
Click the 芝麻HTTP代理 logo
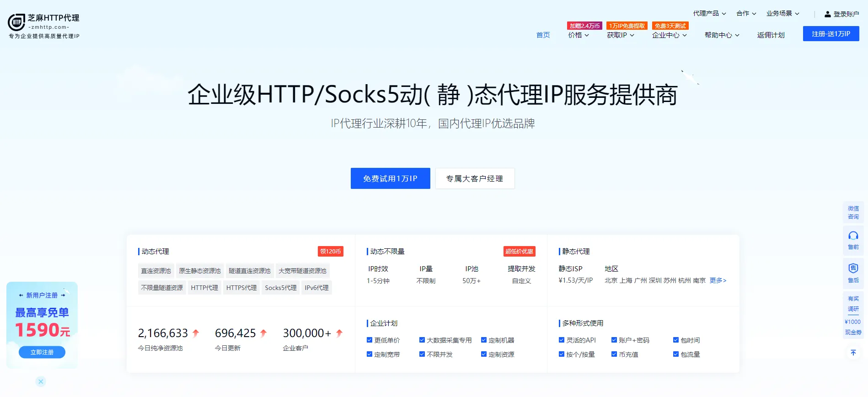click(43, 26)
